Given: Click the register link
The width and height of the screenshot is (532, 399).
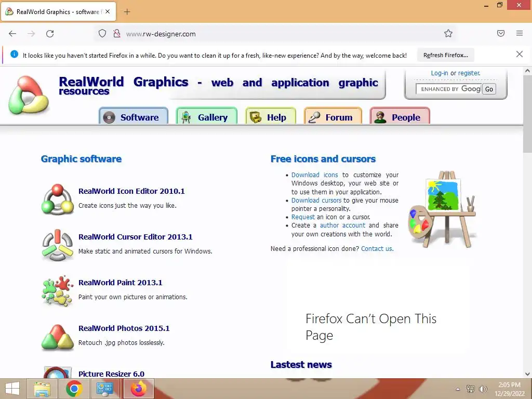Looking at the screenshot, I should coord(469,73).
